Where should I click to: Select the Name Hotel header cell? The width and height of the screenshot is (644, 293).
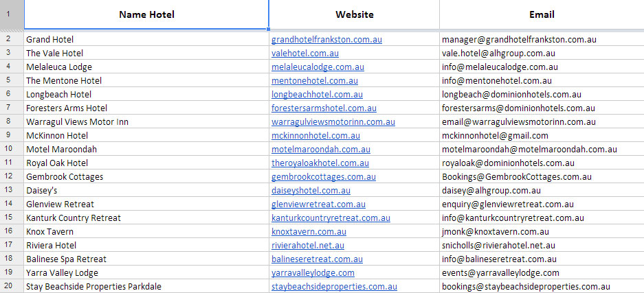146,14
